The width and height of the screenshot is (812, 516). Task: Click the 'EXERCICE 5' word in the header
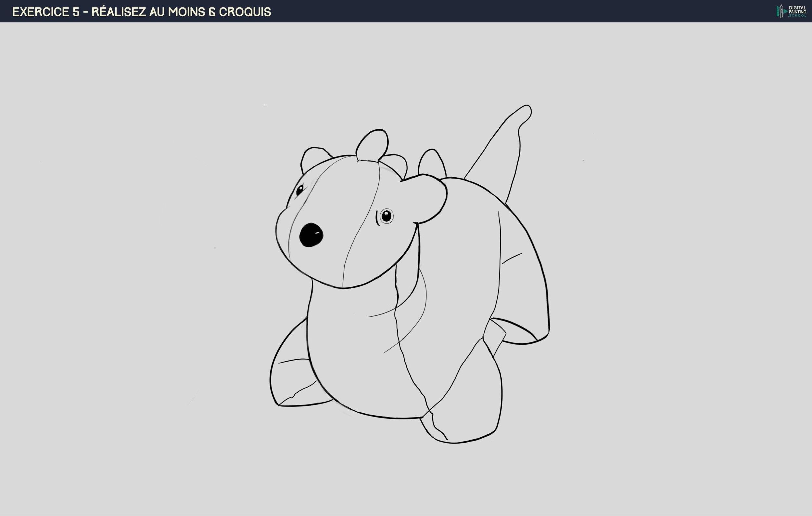tap(45, 12)
